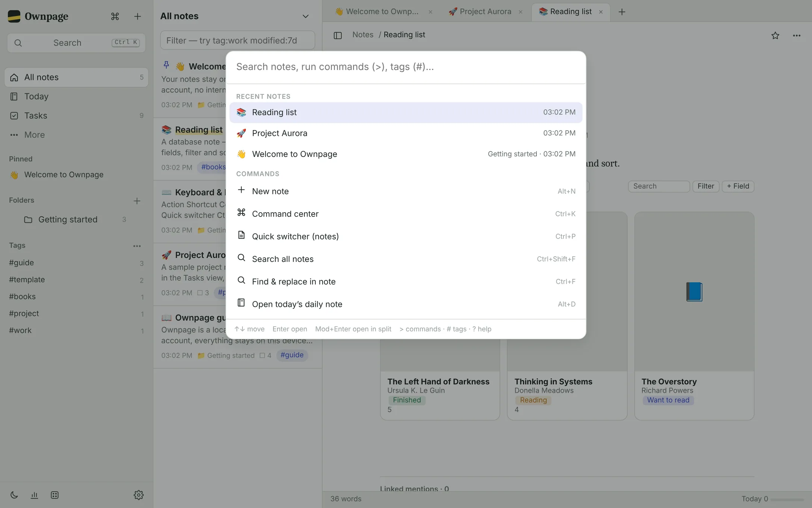
Task: Toggle dark mode with the moon icon
Action: click(14, 495)
